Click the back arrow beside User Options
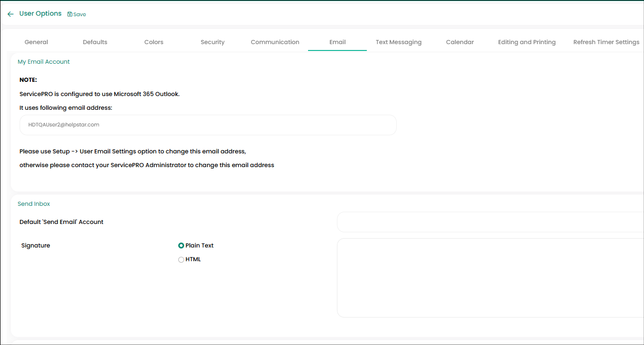The image size is (644, 345). 11,14
